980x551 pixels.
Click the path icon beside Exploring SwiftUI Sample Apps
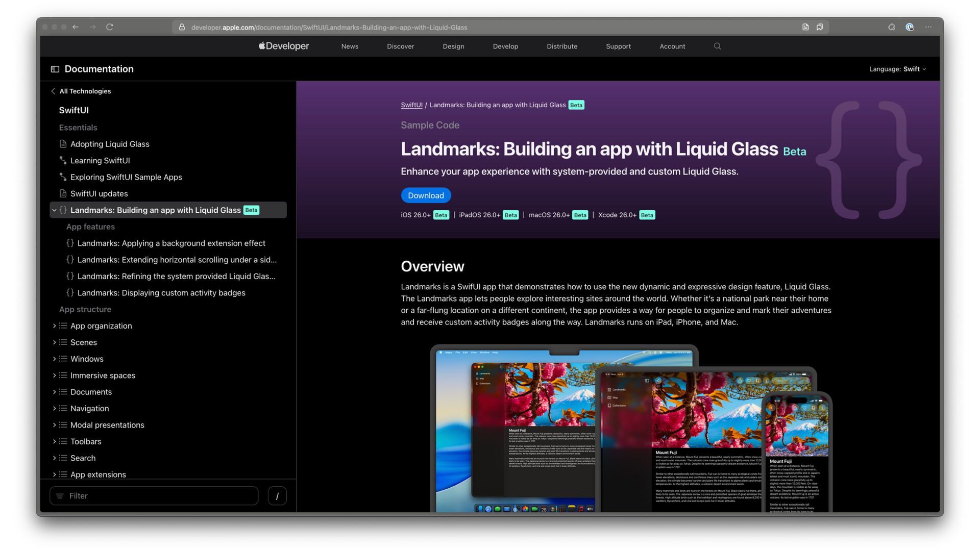pos(63,177)
